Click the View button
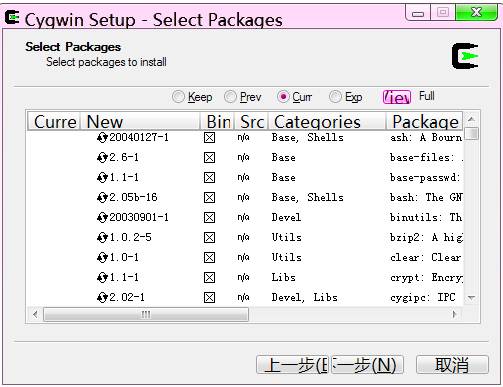 point(397,97)
